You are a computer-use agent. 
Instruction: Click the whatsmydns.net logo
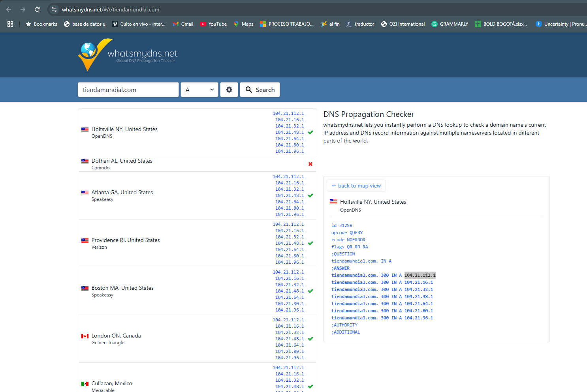pos(128,55)
